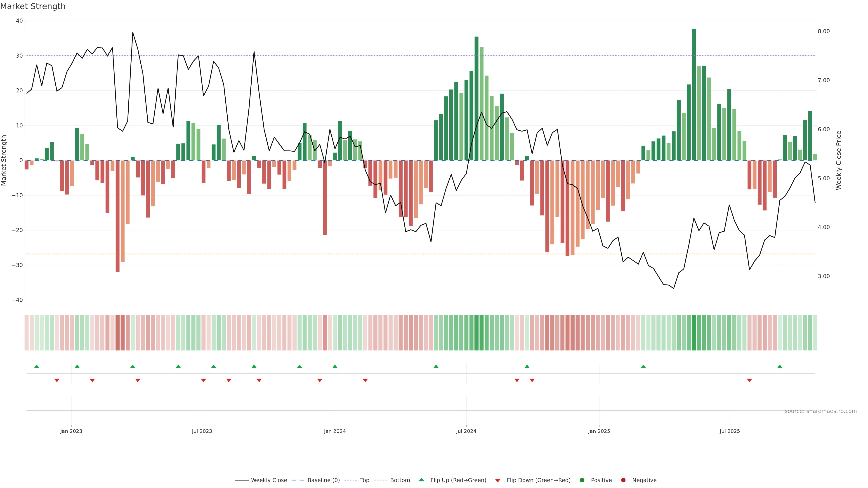This screenshot has height=488, width=868.
Task: Click the last red flip-down triangle marker
Action: [749, 380]
